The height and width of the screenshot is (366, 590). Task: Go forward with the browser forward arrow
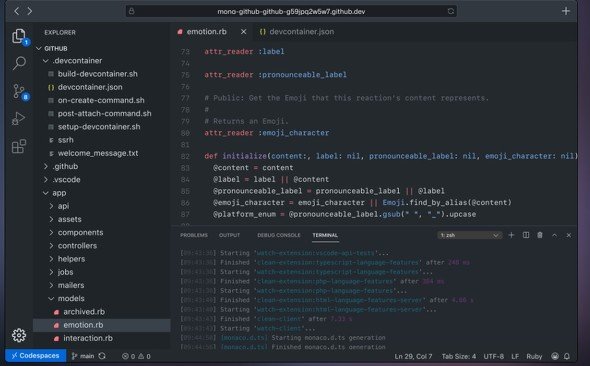pos(29,11)
